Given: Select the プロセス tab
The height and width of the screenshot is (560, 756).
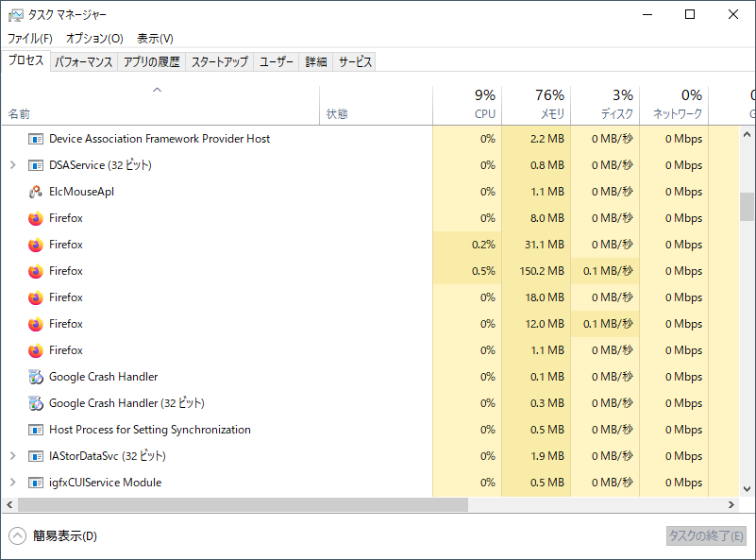Looking at the screenshot, I should pos(26,60).
